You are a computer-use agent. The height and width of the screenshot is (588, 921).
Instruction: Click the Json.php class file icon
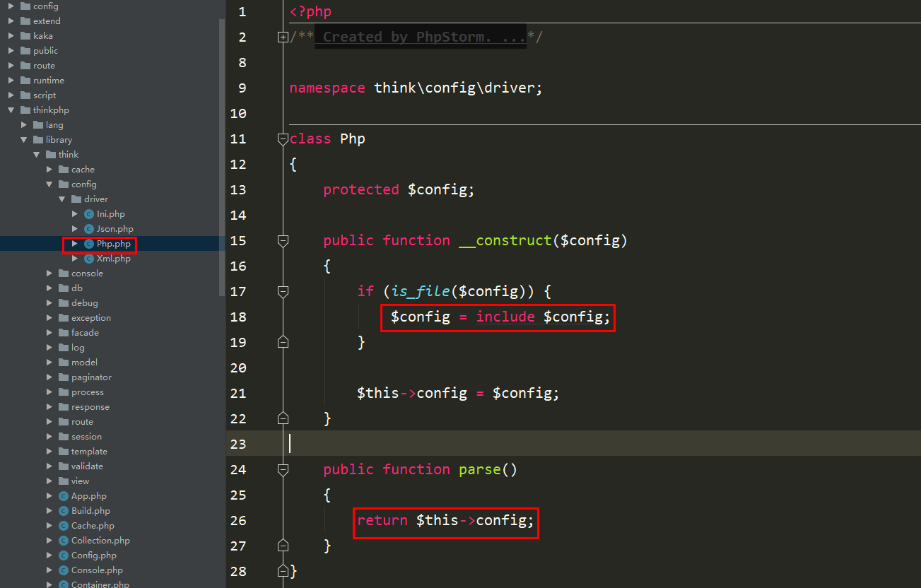pyautogui.click(x=89, y=229)
